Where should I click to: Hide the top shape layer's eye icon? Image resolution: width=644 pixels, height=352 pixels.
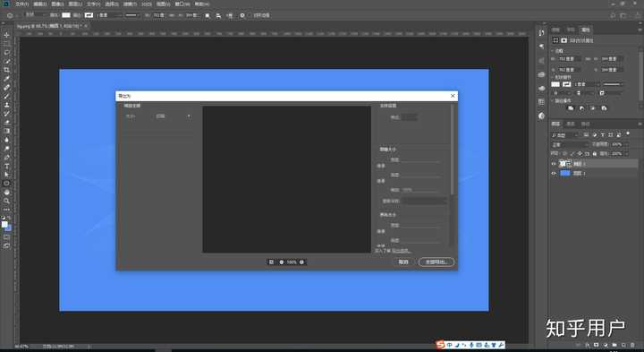tap(554, 164)
